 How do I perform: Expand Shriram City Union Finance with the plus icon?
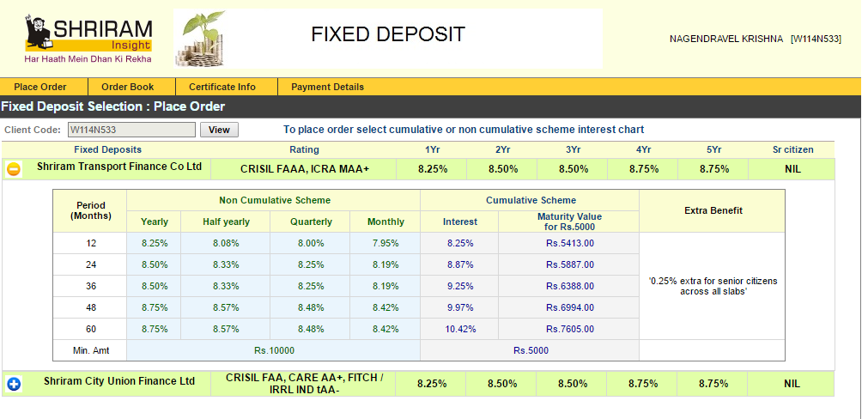tap(14, 384)
